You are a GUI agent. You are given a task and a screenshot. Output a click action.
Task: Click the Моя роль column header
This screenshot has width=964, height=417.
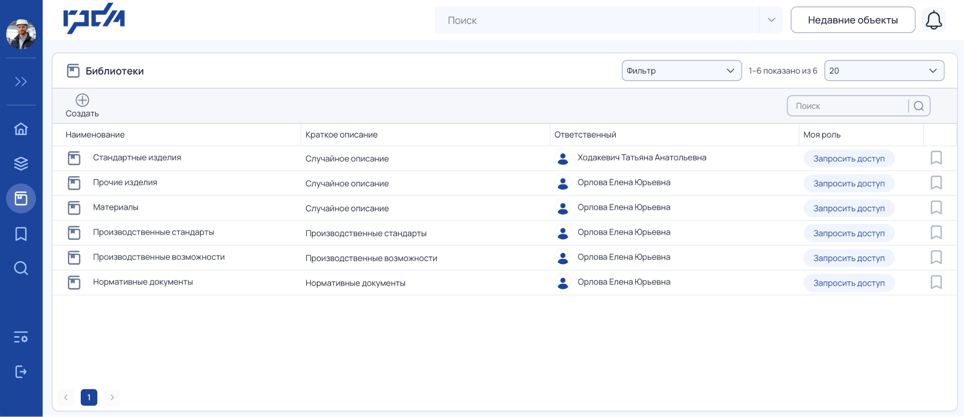[822, 135]
